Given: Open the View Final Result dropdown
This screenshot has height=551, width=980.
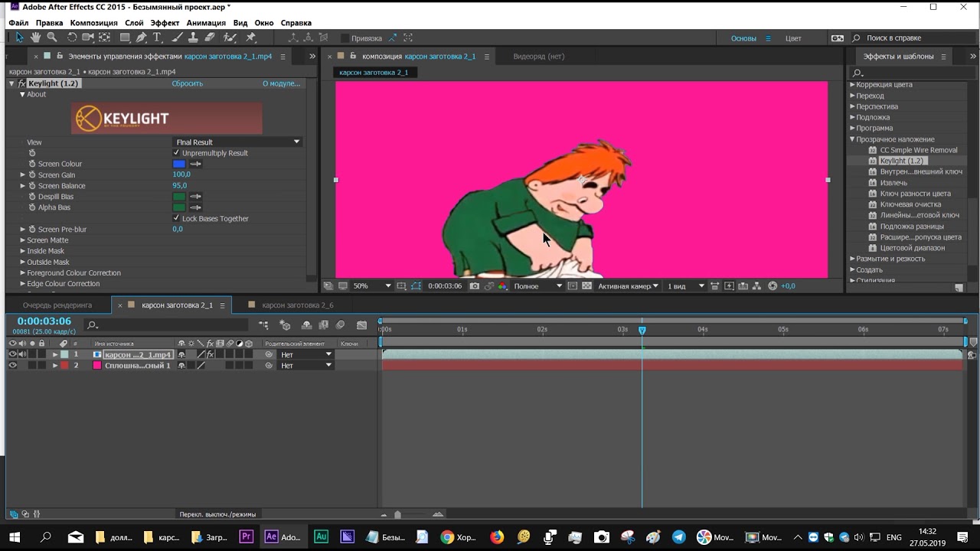Looking at the screenshot, I should click(237, 142).
